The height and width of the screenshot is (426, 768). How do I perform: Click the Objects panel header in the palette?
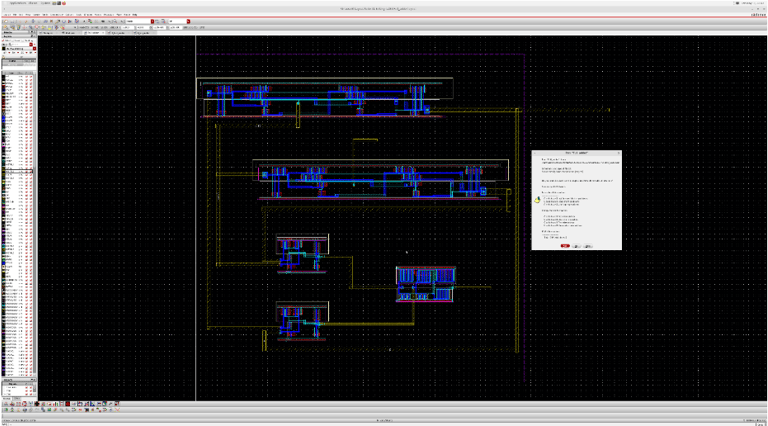(19, 379)
